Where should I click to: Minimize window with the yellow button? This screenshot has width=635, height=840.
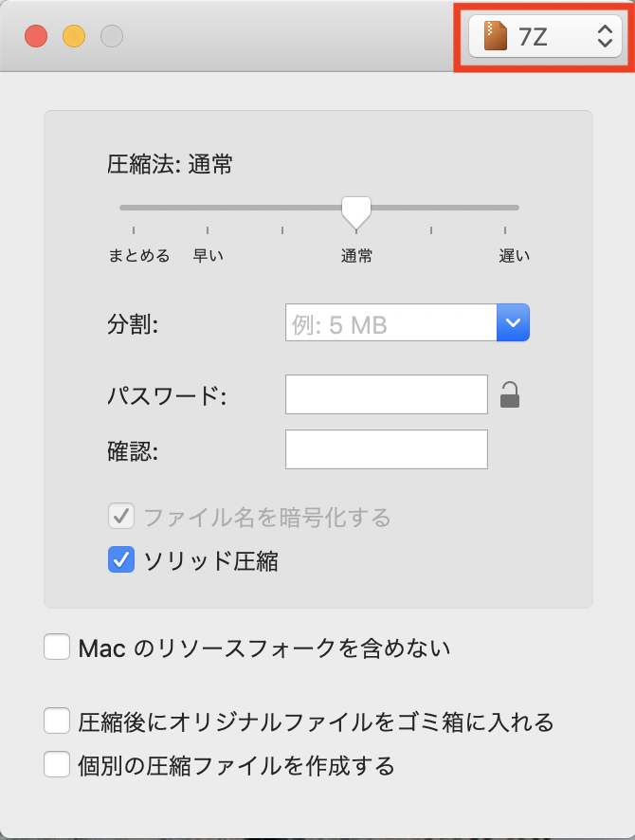coord(74,38)
